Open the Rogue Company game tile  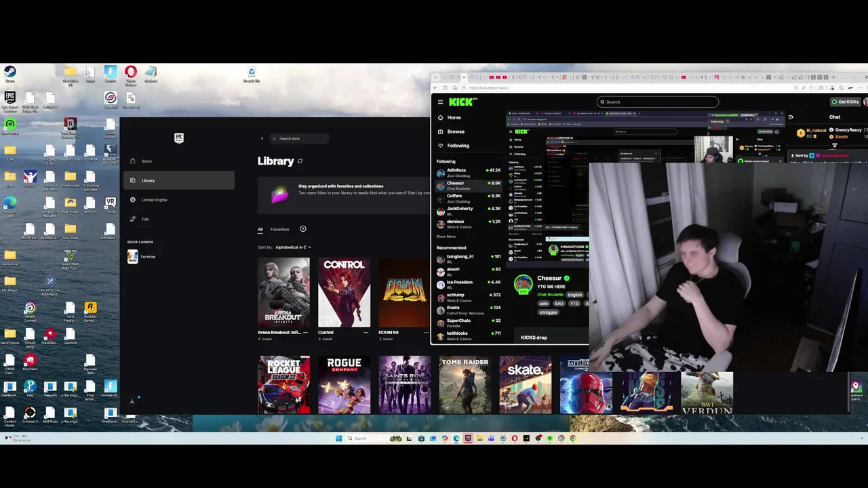coord(344,384)
